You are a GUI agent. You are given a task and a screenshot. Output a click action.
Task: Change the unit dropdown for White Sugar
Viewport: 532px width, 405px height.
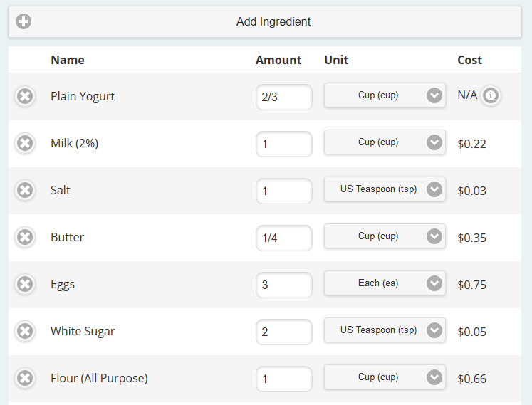tap(385, 330)
